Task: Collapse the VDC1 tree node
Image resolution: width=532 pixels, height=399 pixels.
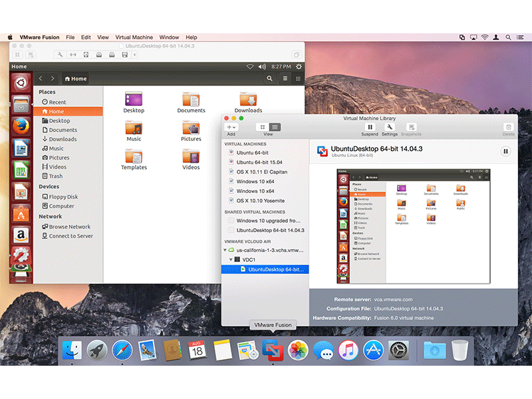Action: tap(231, 259)
